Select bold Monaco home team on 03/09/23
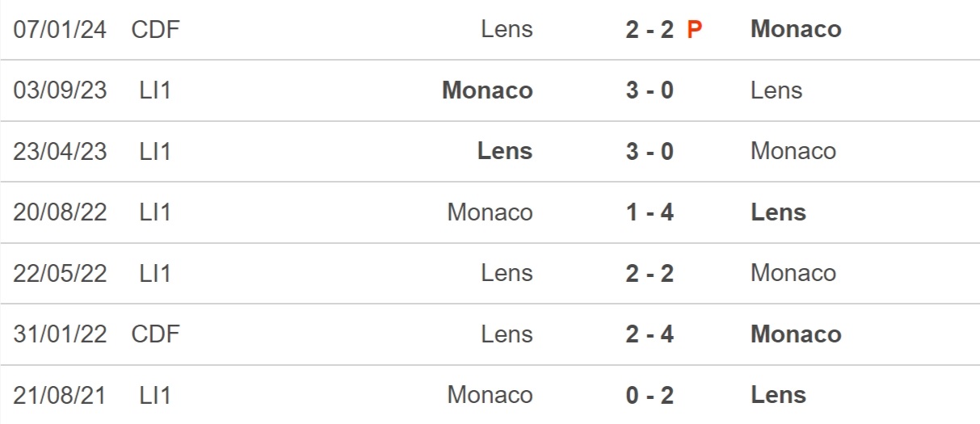Screen dimensions: 980x424 [x=487, y=90]
